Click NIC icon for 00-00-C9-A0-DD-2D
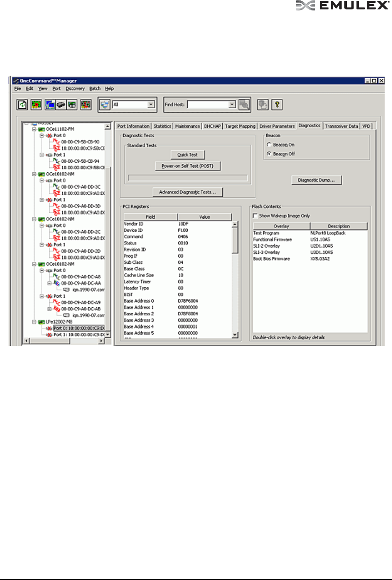Screen dimensions: 392x580 (x=56, y=251)
